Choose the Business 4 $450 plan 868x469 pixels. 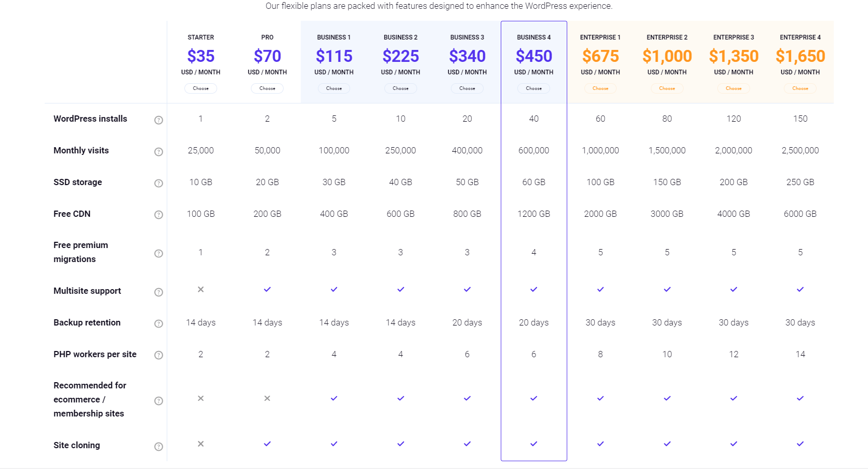coord(533,88)
